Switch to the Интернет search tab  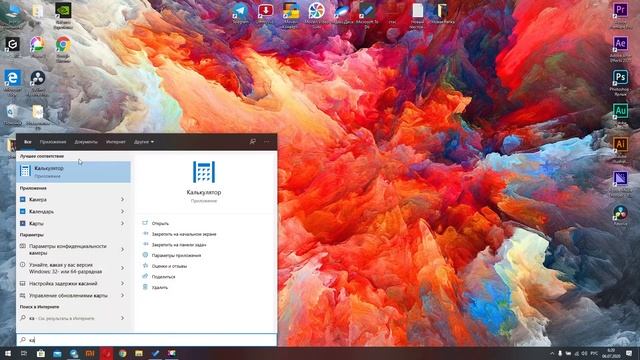116,142
